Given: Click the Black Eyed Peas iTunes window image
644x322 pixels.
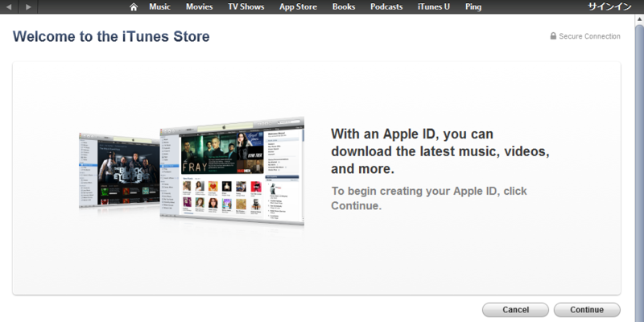Looking at the screenshot, I should [x=119, y=171].
